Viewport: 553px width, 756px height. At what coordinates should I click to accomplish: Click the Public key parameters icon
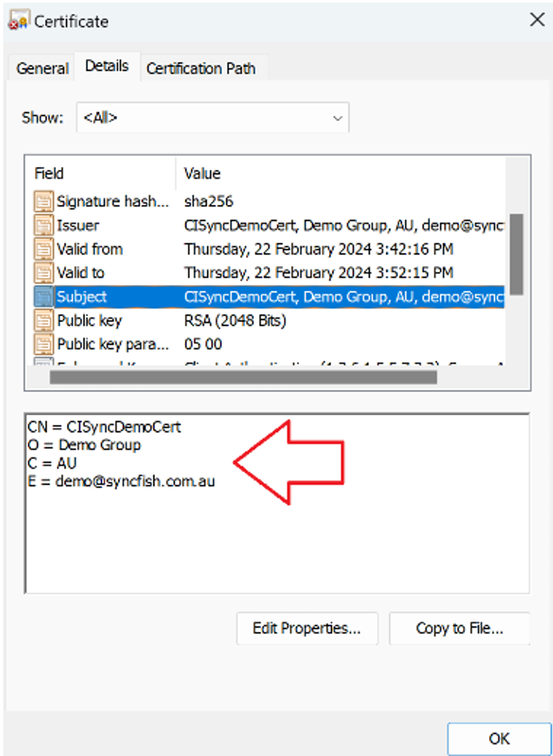pyautogui.click(x=43, y=345)
